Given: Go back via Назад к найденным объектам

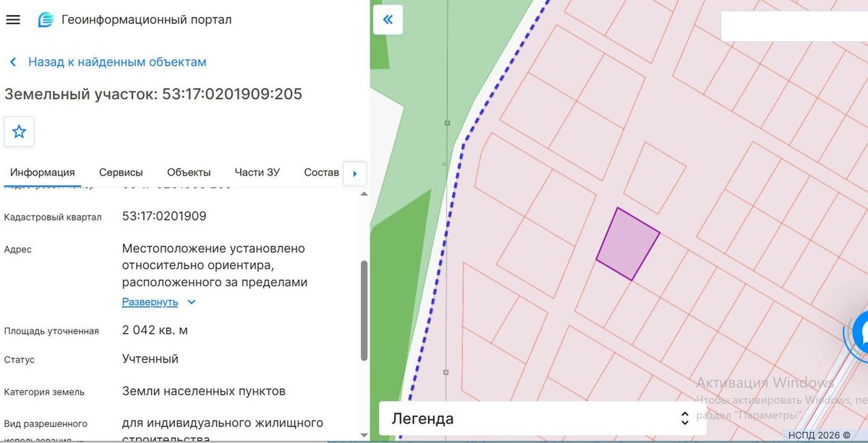Looking at the screenshot, I should [109, 62].
